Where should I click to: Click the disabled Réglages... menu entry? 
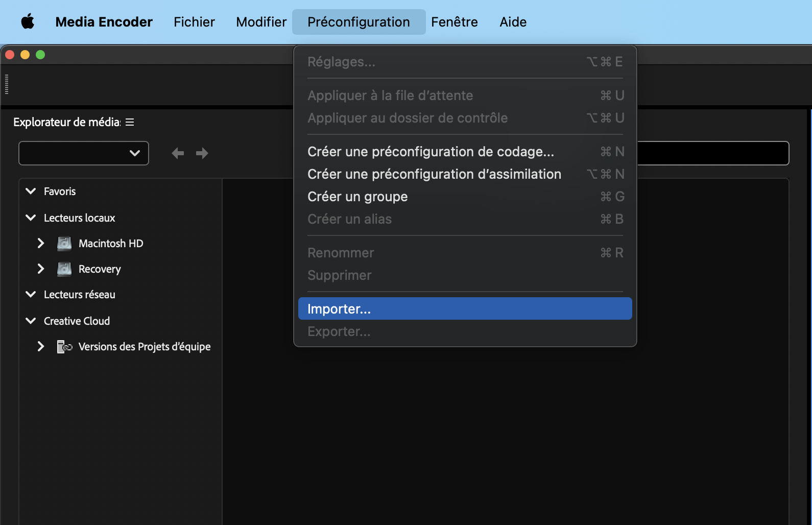(465, 62)
